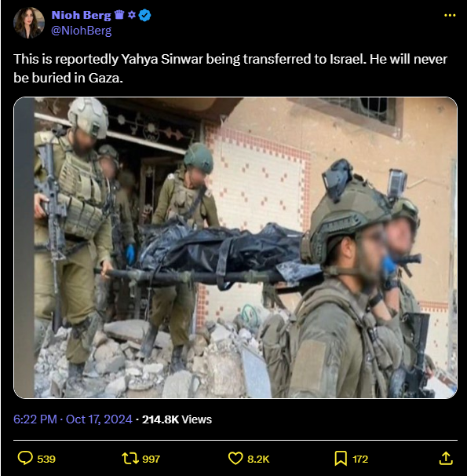Open the Oct 17, 2024 date link
Viewport: 467px width, 476px height.
click(x=99, y=419)
